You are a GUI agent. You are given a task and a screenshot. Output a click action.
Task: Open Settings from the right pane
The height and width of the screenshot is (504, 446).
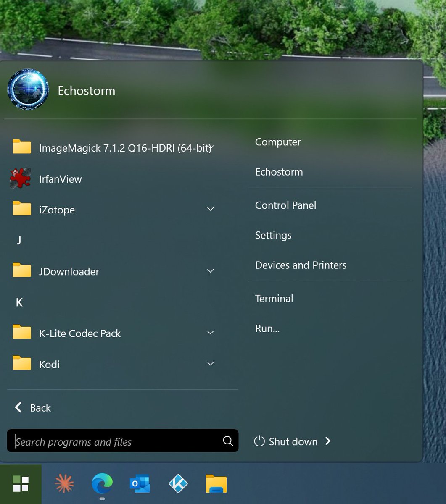pyautogui.click(x=273, y=235)
